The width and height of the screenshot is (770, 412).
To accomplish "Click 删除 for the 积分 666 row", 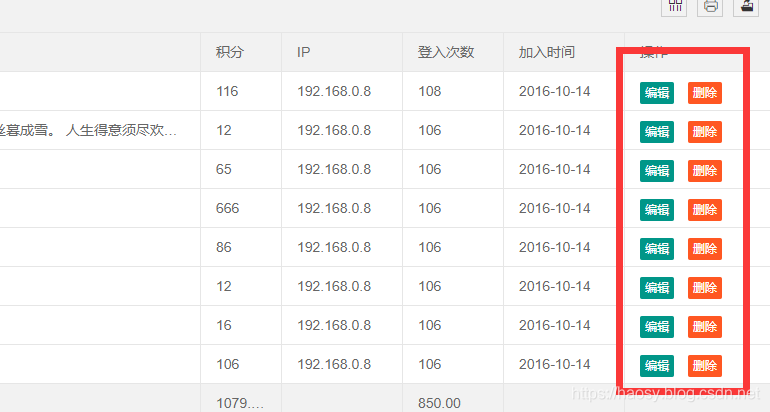I will [x=705, y=210].
